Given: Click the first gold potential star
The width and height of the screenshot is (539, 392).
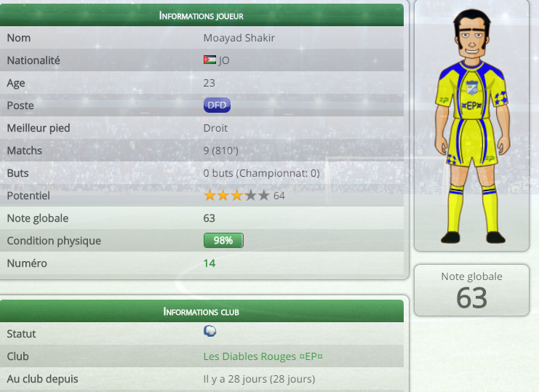Looking at the screenshot, I should point(209,196).
